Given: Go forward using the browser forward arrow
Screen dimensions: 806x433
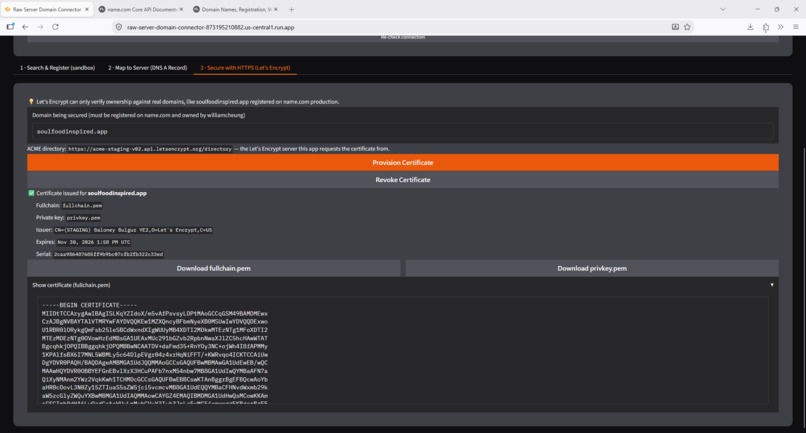Looking at the screenshot, I should [x=40, y=27].
